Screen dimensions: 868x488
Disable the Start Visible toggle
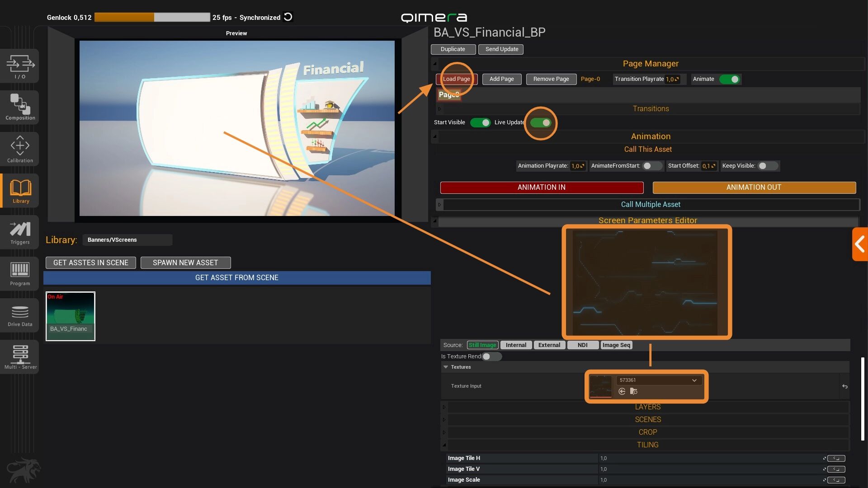[x=480, y=122]
